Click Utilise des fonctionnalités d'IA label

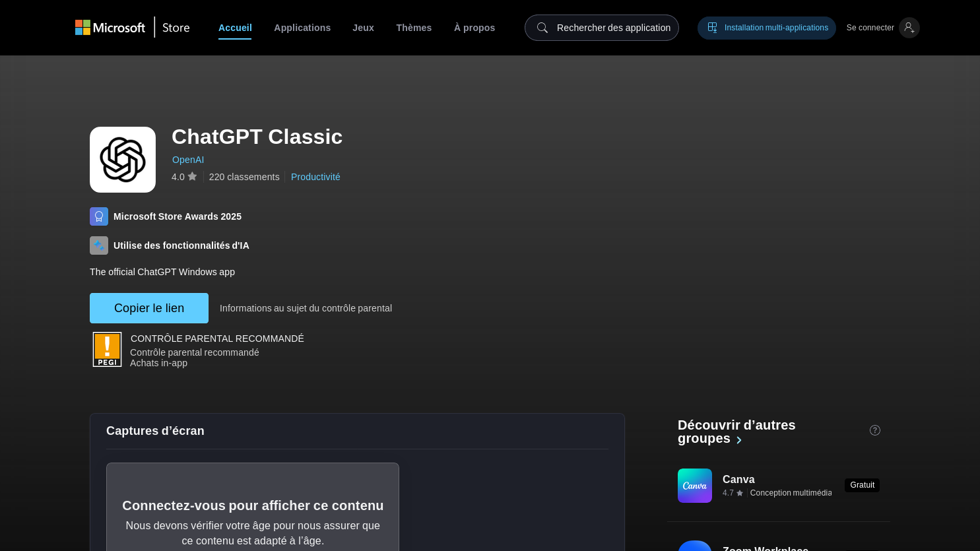click(x=181, y=245)
